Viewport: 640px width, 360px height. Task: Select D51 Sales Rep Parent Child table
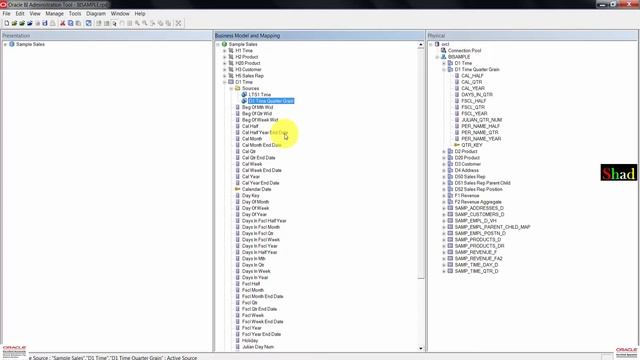coord(482,183)
